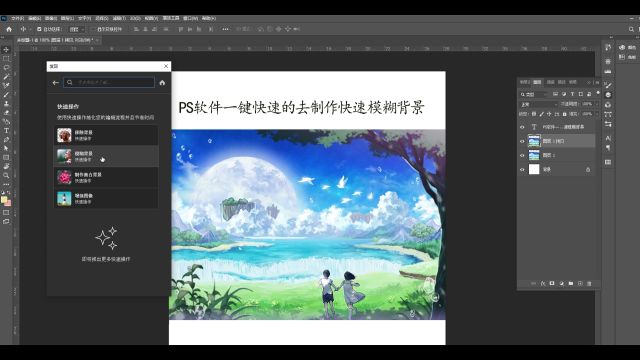Screen dimensions: 640x360
Task: Create a new adjustment layer icon
Action: [x=561, y=283]
